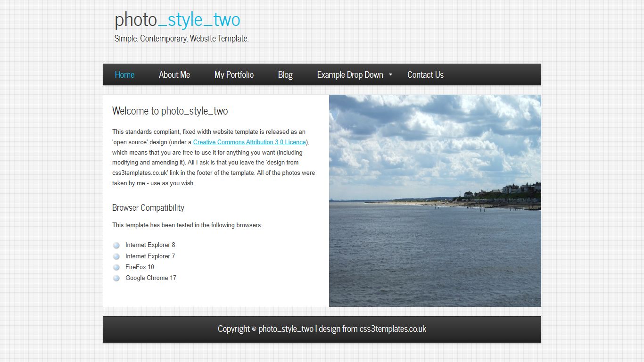The image size is (644, 362).
Task: Navigate to Contact Us
Action: (425, 75)
